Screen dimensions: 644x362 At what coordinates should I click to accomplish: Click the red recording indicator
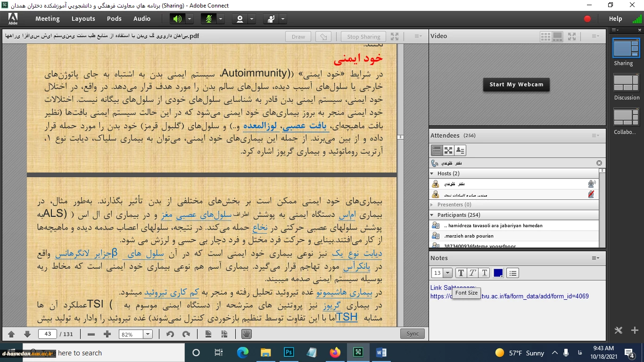(x=587, y=19)
